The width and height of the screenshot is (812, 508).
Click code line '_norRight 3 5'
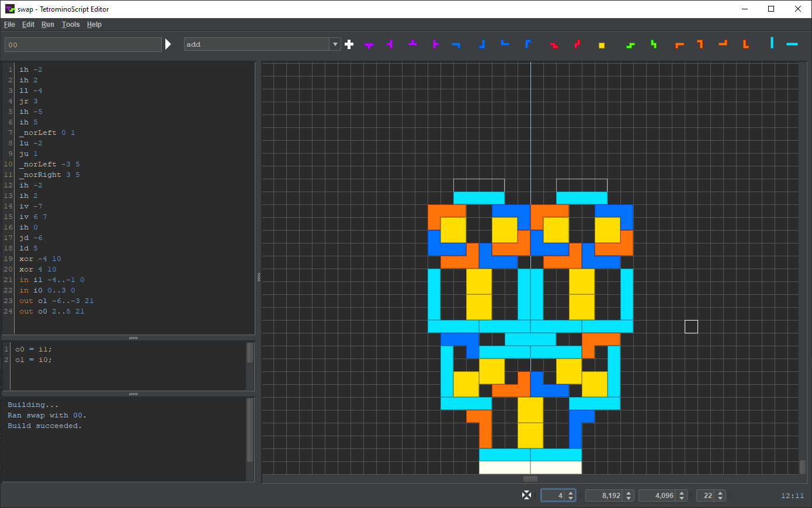coord(49,175)
